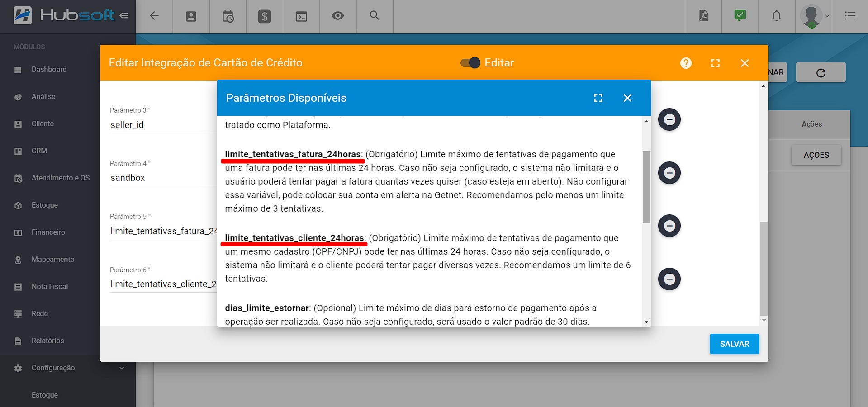
Task: Click popup scrollbar up arrow
Action: coord(646,121)
